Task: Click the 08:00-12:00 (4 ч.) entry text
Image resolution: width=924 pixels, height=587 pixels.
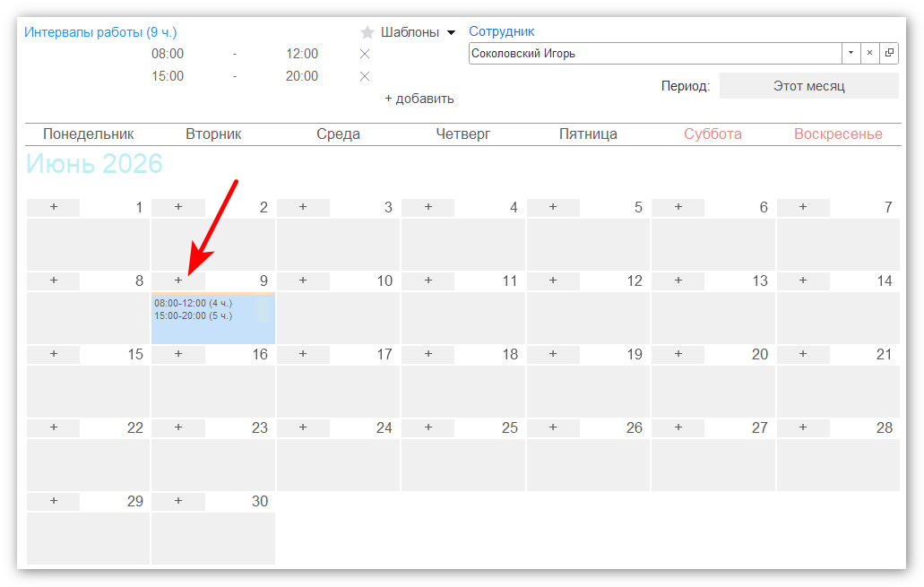Action: [194, 304]
